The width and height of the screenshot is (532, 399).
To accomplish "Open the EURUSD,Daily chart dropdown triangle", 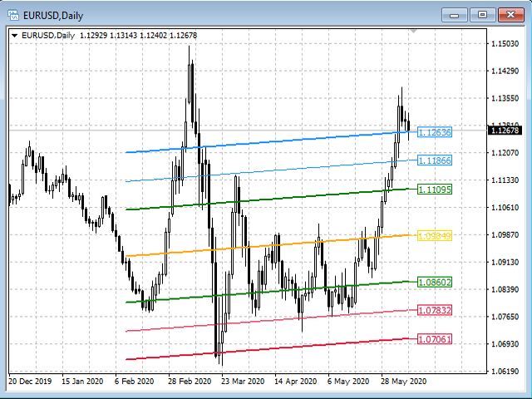I will pyautogui.click(x=14, y=35).
